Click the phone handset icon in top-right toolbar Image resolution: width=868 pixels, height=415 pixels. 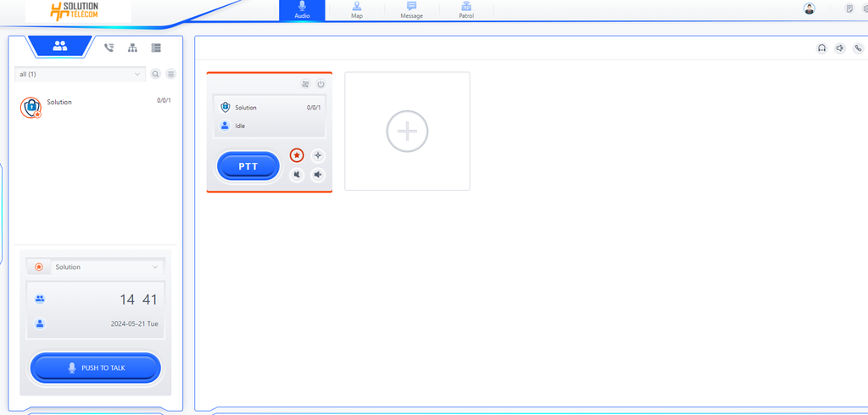858,48
